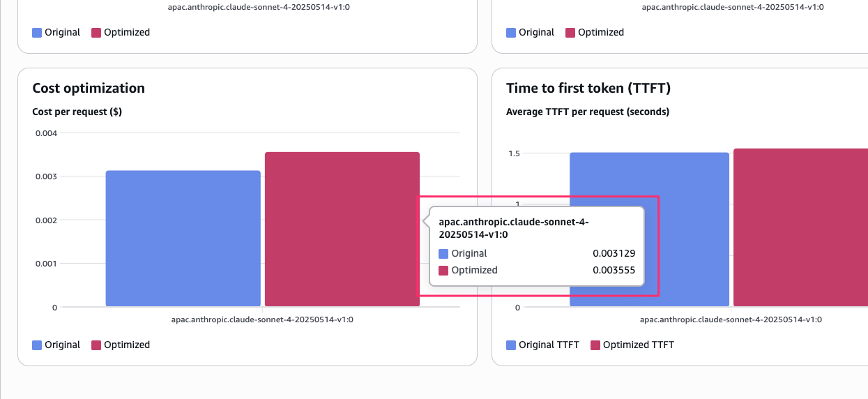Click the Cost optimization heading

pos(89,88)
